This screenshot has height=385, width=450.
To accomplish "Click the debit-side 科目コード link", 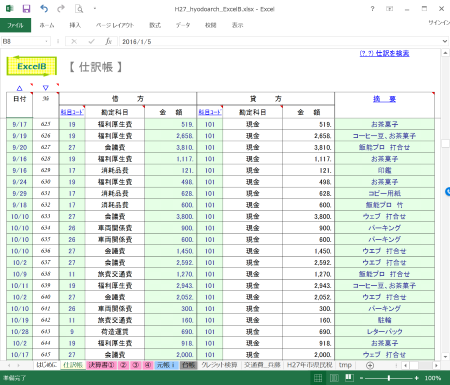I will click(x=72, y=112).
